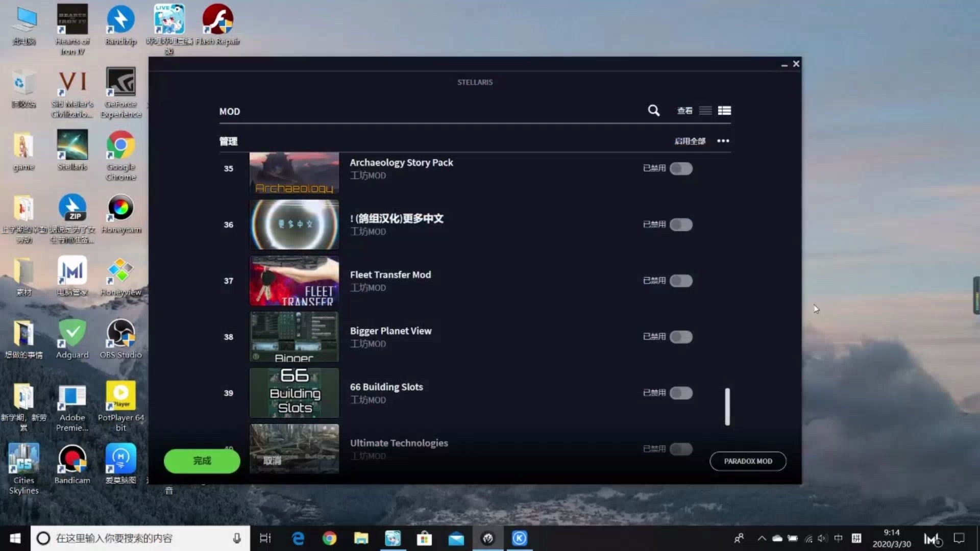Image resolution: width=980 pixels, height=551 pixels.
Task: Select the Bigger Planet View thumbnail
Action: [x=294, y=337]
